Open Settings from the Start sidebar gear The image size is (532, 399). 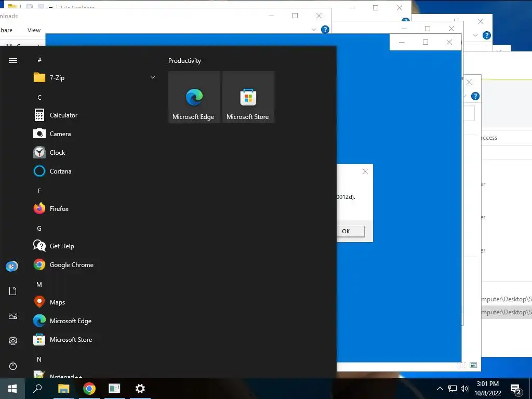point(13,341)
